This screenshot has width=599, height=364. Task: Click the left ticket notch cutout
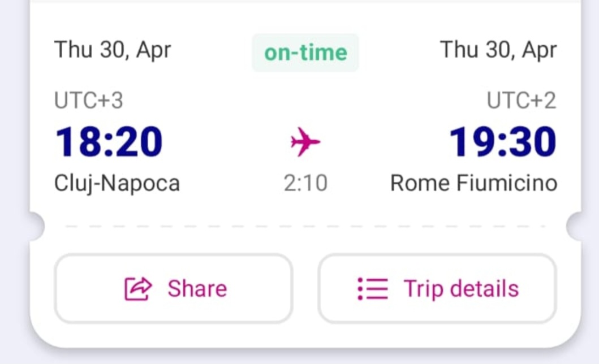(x=35, y=226)
